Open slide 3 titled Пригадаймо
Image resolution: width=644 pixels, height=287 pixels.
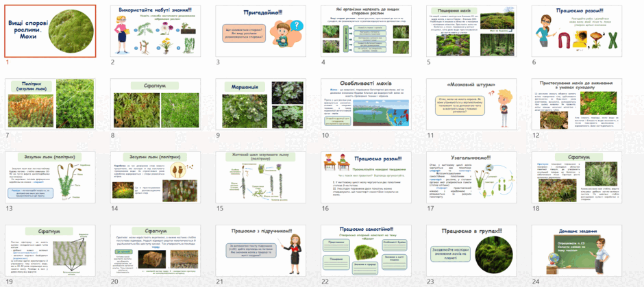(x=261, y=32)
